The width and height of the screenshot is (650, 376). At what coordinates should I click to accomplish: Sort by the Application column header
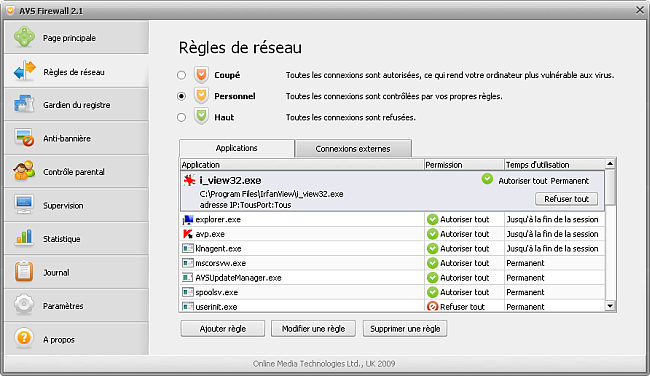coord(302,165)
